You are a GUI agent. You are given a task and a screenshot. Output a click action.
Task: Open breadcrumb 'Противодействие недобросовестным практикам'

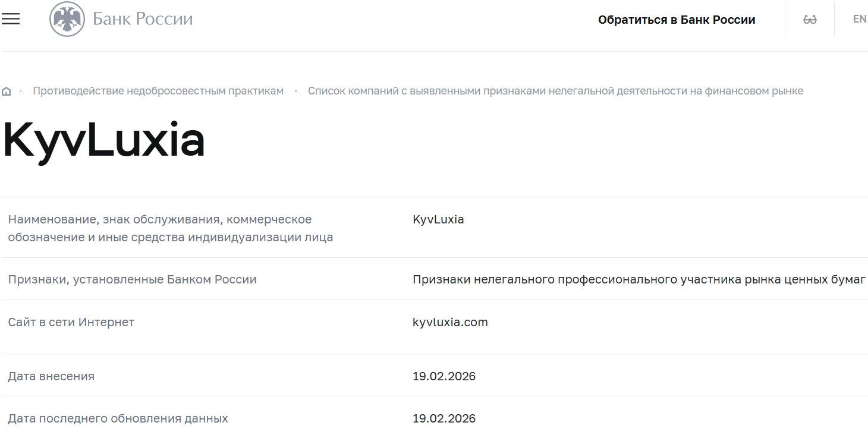tap(158, 90)
